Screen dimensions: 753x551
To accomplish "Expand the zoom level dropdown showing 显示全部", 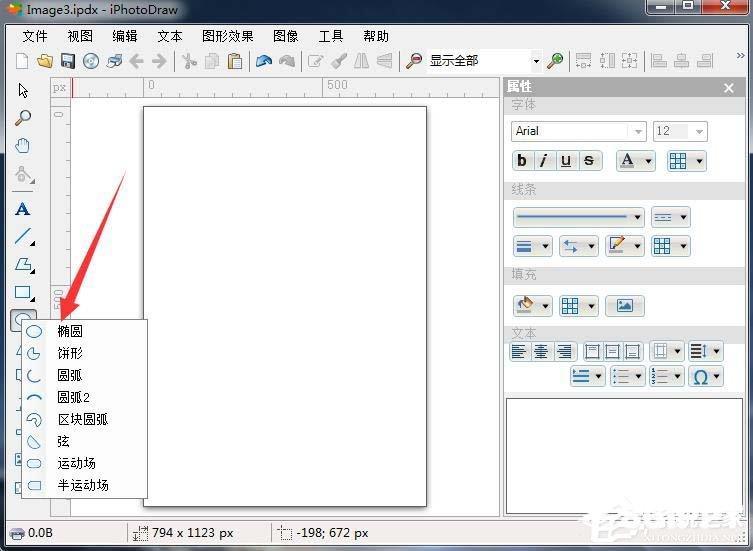I will (x=536, y=61).
